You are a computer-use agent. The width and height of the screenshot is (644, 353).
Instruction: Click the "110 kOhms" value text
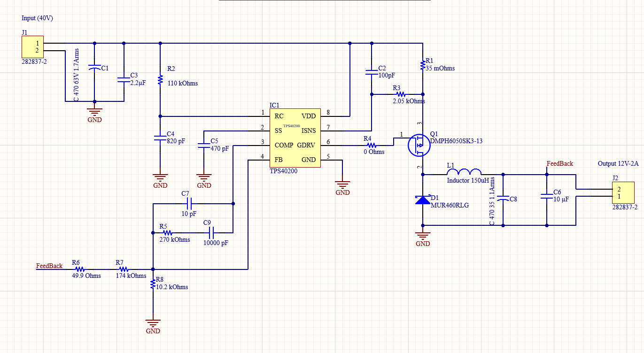pos(182,83)
